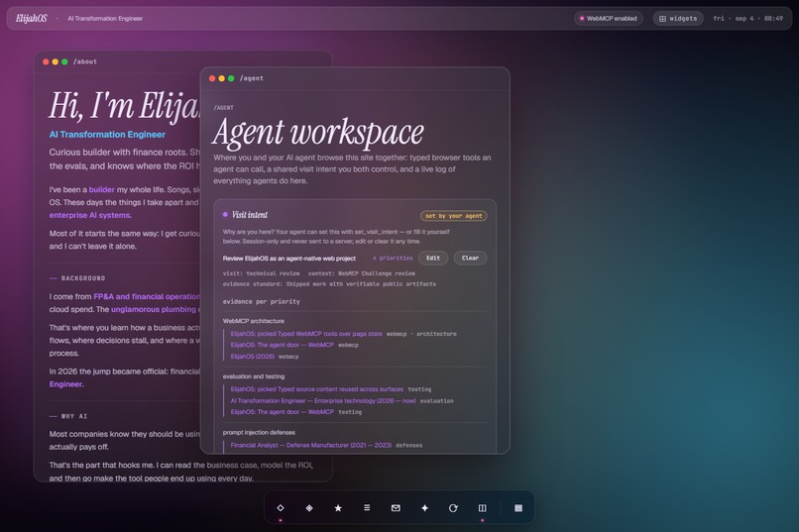The width and height of the screenshot is (799, 532).
Task: Open 'picked Typed source content reused across surfaces'
Action: (x=316, y=389)
